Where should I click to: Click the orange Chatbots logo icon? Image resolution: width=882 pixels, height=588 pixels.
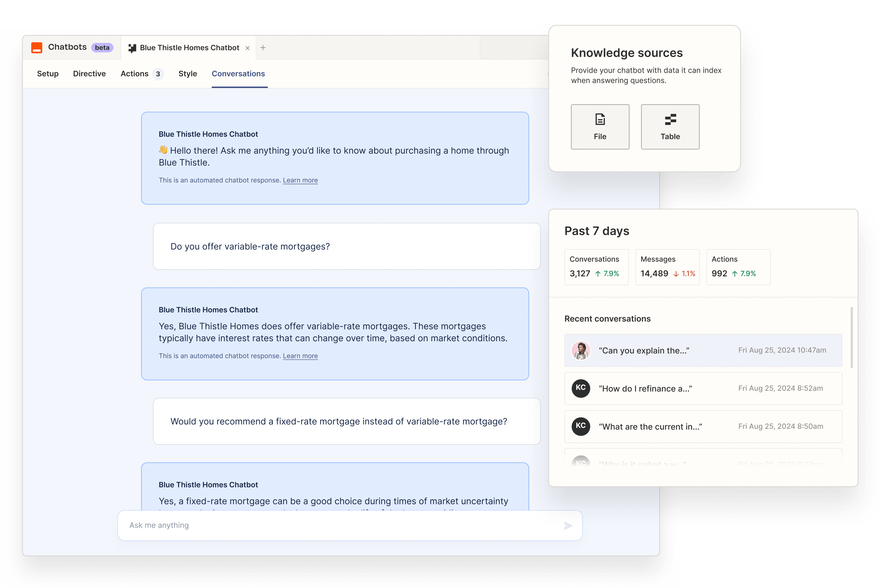(x=36, y=48)
